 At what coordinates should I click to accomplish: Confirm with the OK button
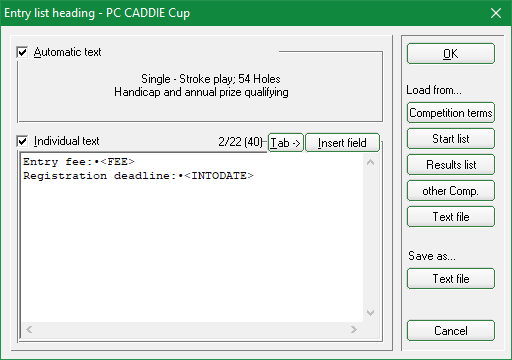(451, 53)
